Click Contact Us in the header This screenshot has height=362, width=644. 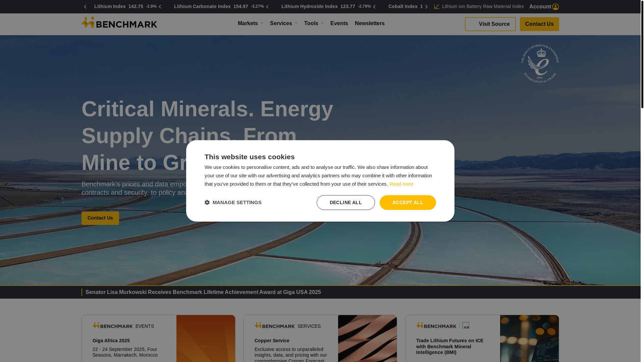(539, 24)
